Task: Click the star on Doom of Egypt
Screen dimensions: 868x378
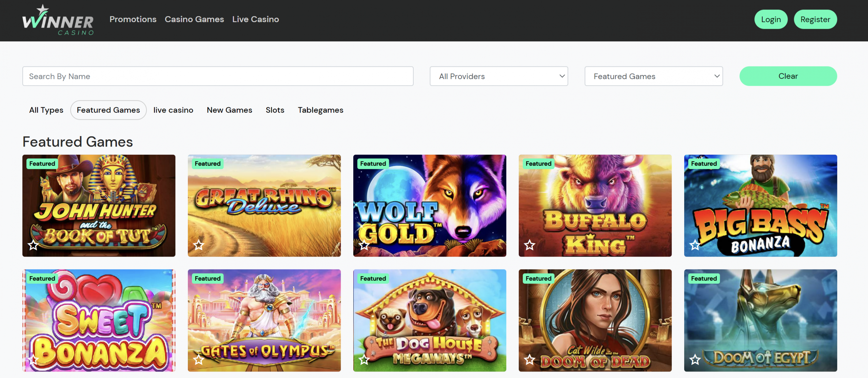Action: coord(695,360)
